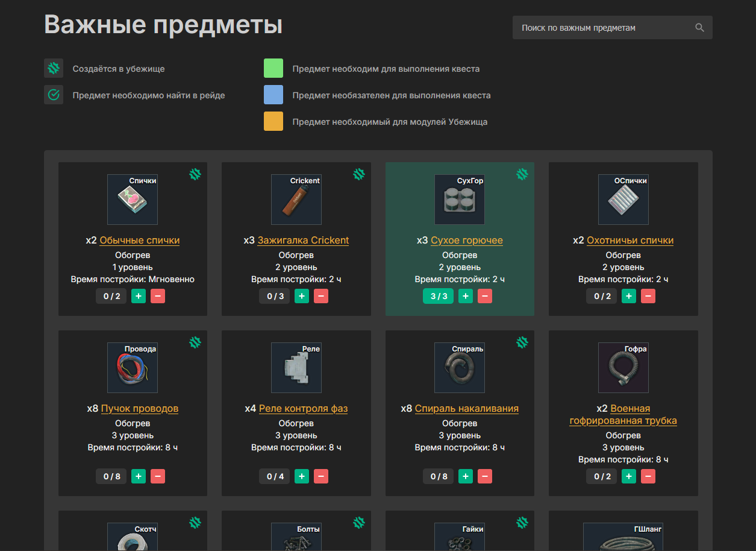756x551 pixels.
Task: Open the Гофра item image
Action: click(x=623, y=368)
